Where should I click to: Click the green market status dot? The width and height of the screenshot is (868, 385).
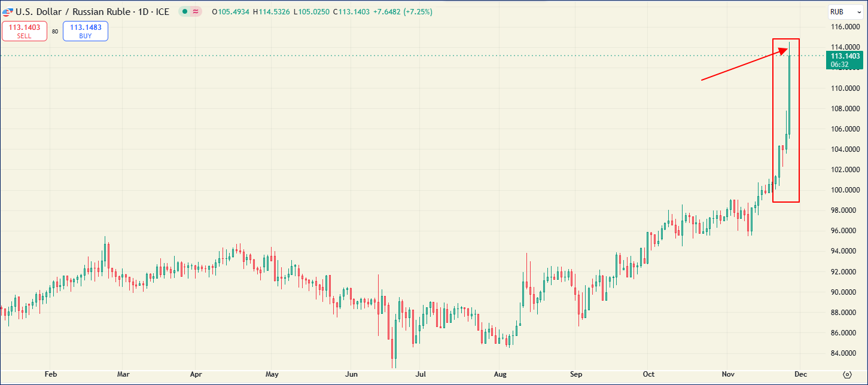coord(185,12)
